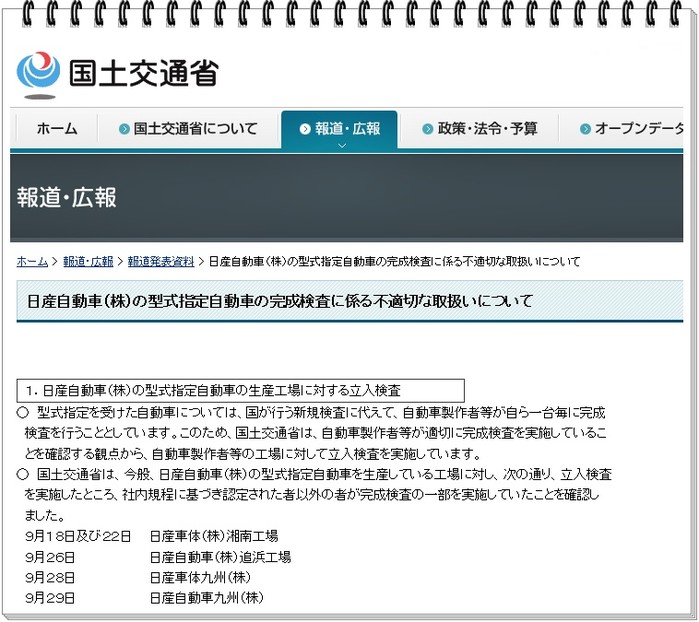Click the article heading 日産自動車(株)の型式指定自動車の完成検査

[280, 301]
